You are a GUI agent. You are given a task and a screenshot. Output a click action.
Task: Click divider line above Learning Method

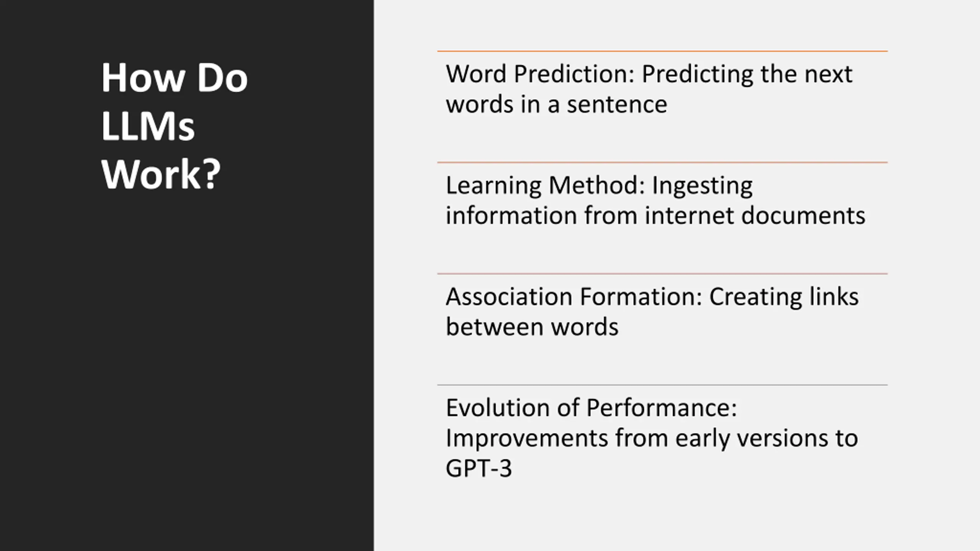click(662, 162)
